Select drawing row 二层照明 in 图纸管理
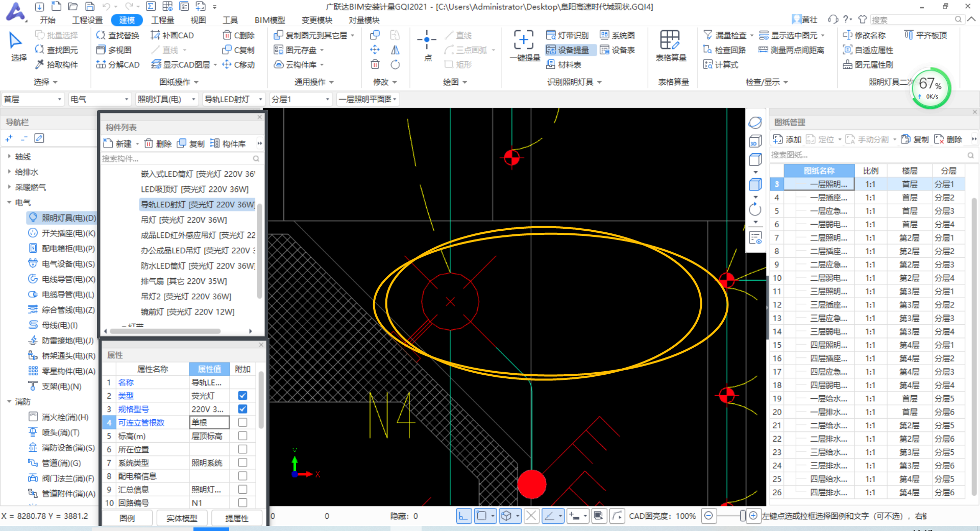Screen dimensions: 980x531 (868, 238)
